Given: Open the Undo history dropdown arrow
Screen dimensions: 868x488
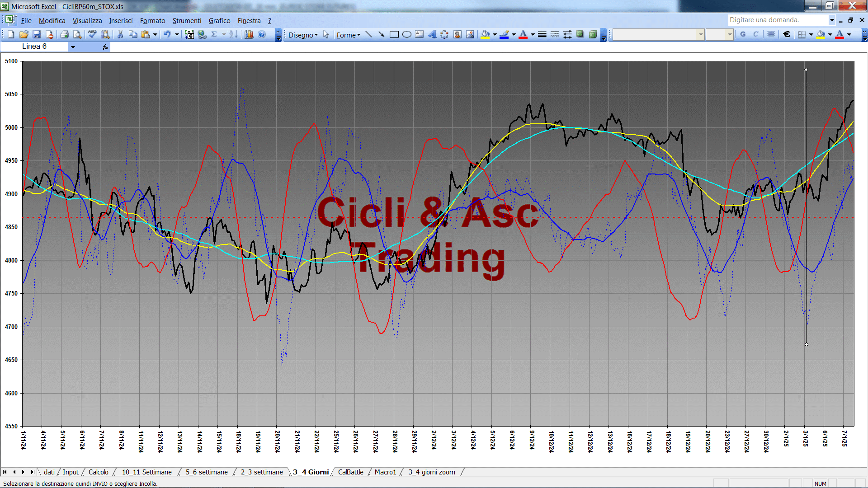Looking at the screenshot, I should click(x=177, y=35).
